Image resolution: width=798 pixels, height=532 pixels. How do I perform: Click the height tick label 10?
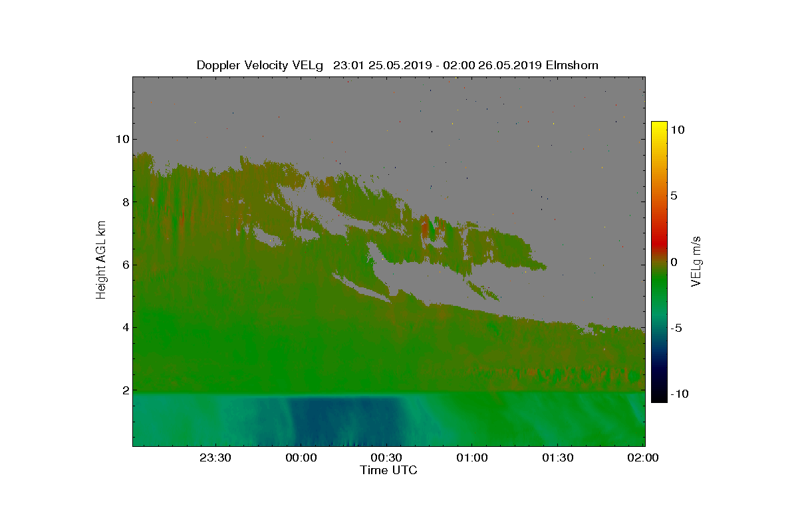122,139
